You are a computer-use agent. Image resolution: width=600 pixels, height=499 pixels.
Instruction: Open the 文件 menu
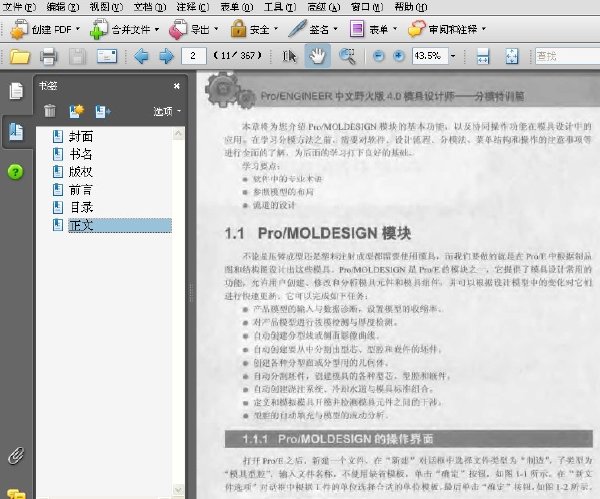pyautogui.click(x=18, y=7)
